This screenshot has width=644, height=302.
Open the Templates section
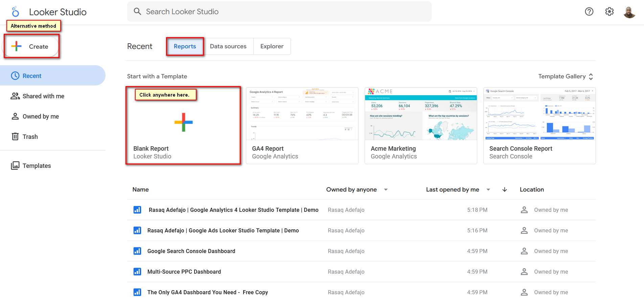(53, 166)
